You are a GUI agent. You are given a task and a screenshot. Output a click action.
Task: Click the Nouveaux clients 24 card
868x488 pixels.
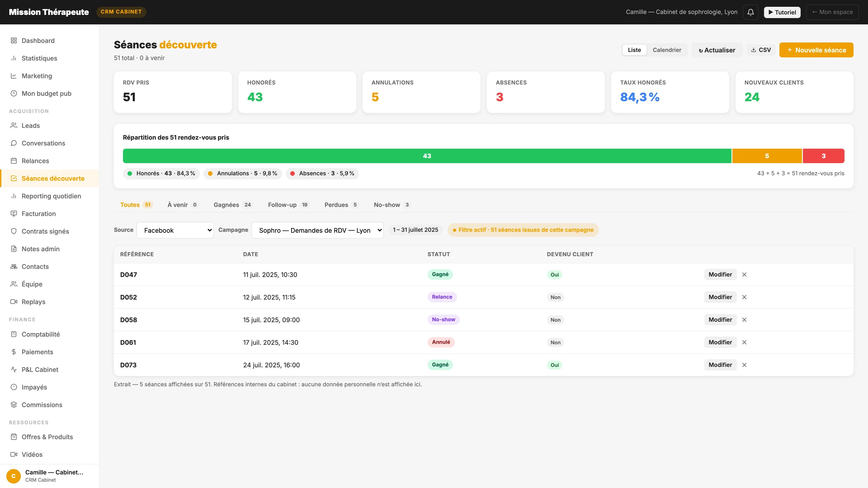tap(794, 92)
